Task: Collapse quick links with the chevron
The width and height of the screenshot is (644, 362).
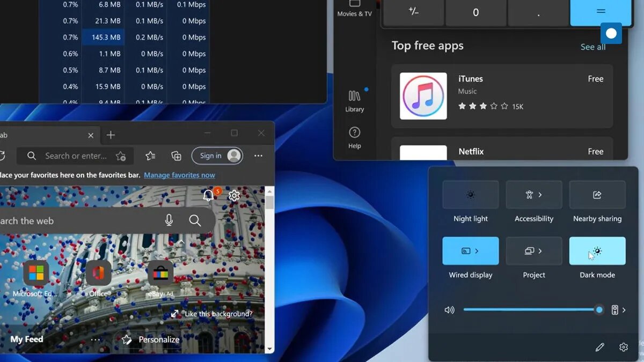Action: pos(181,242)
